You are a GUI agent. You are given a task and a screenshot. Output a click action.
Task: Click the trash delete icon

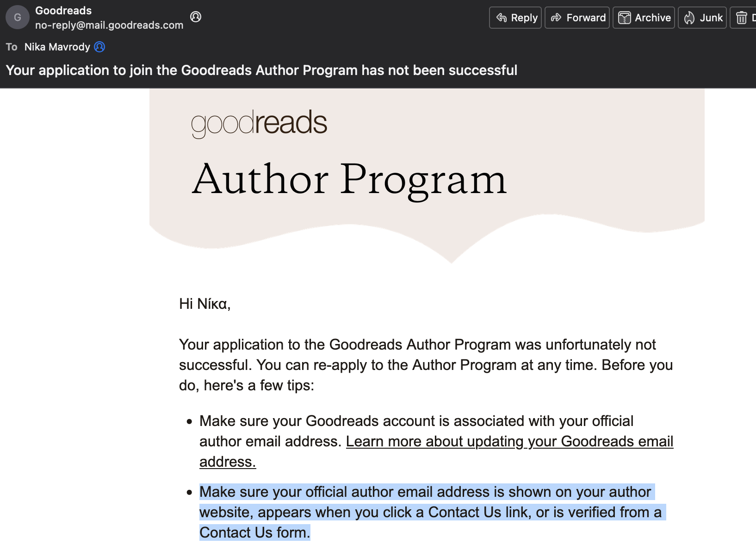click(742, 18)
